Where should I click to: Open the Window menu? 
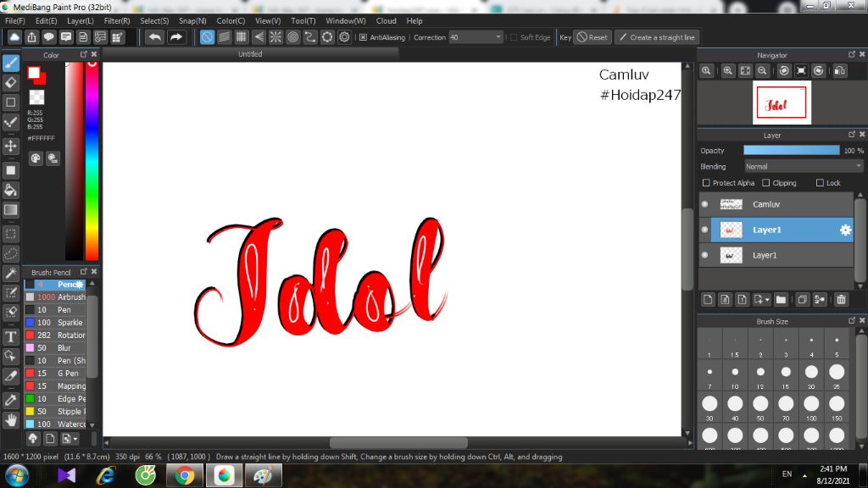(x=346, y=20)
